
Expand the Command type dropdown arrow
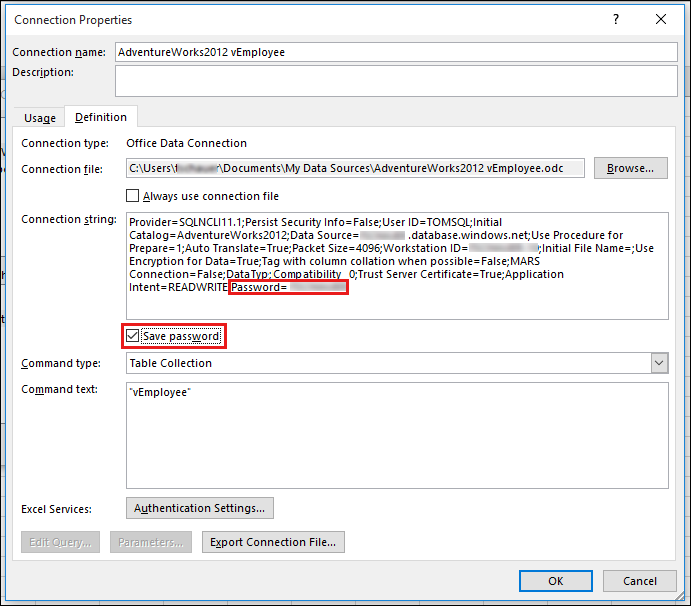659,363
